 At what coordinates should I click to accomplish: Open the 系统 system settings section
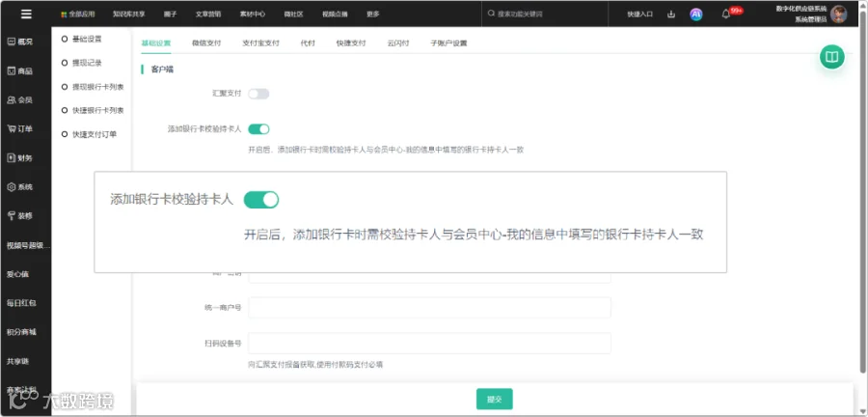point(20,187)
